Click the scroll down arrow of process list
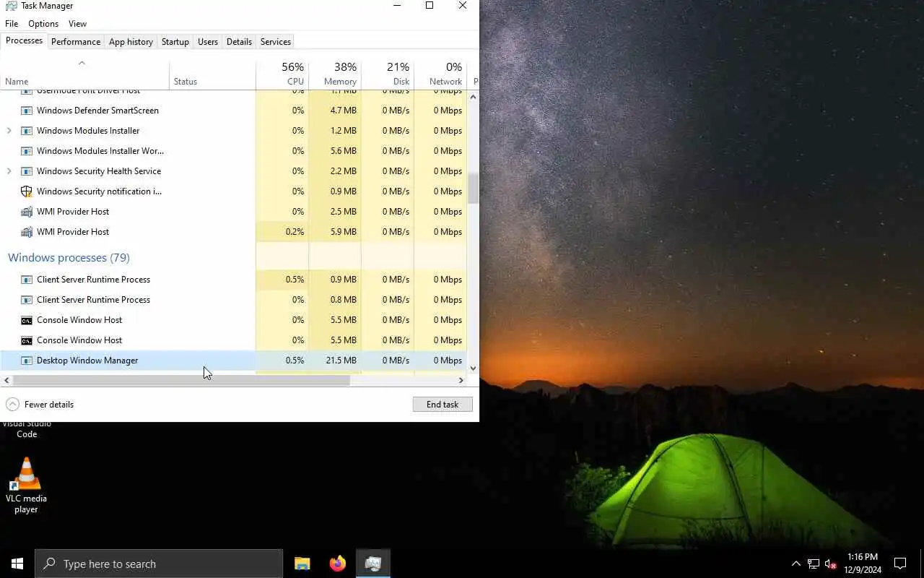Screen dimensions: 924x578 (x=474, y=368)
